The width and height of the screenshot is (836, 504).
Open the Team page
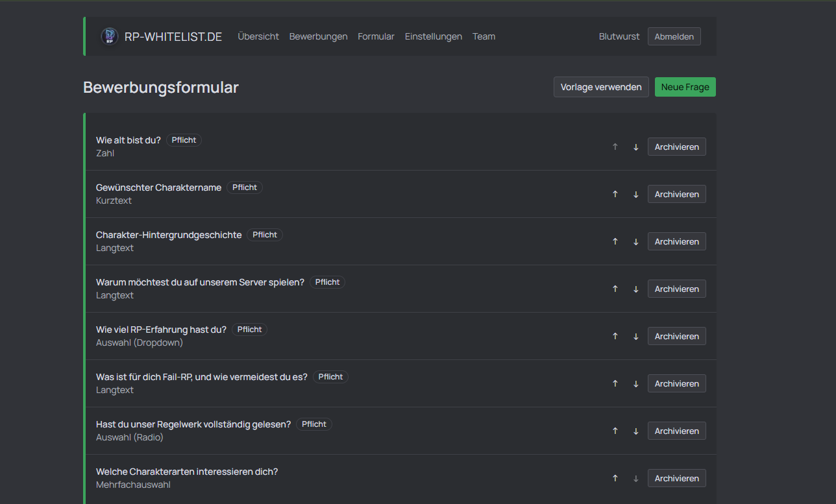tap(484, 36)
